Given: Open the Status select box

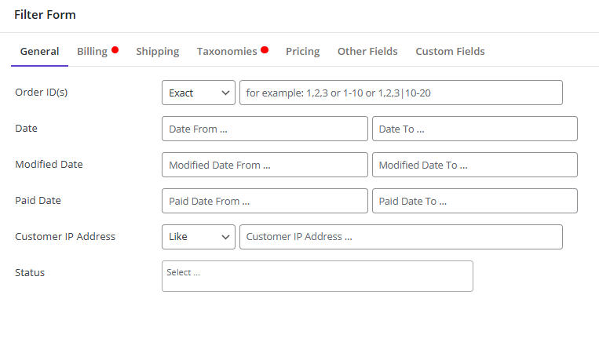Looking at the screenshot, I should pos(317,276).
